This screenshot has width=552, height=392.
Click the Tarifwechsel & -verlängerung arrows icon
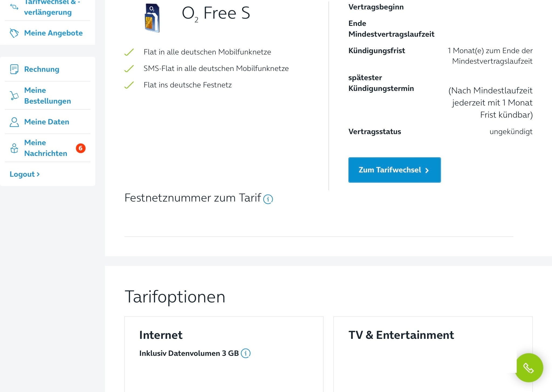click(14, 7)
